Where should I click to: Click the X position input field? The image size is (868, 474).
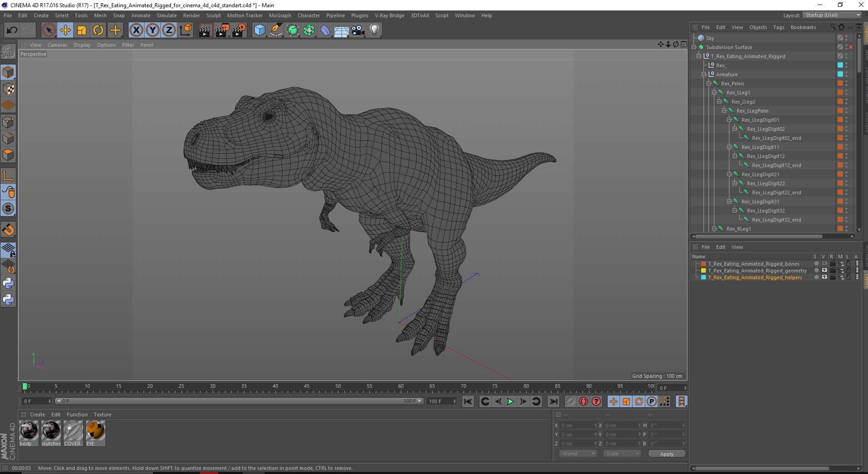pos(578,425)
